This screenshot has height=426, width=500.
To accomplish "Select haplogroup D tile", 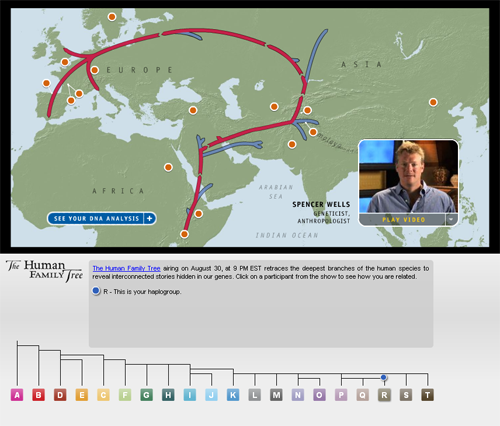I will tap(60, 395).
